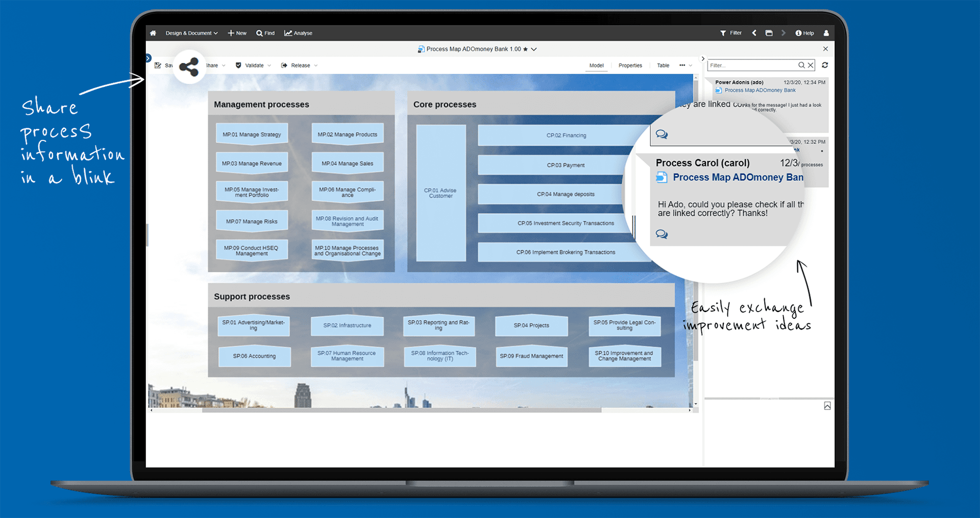This screenshot has height=518, width=980.
Task: Expand the Design & Document dropdown
Action: [x=215, y=33]
